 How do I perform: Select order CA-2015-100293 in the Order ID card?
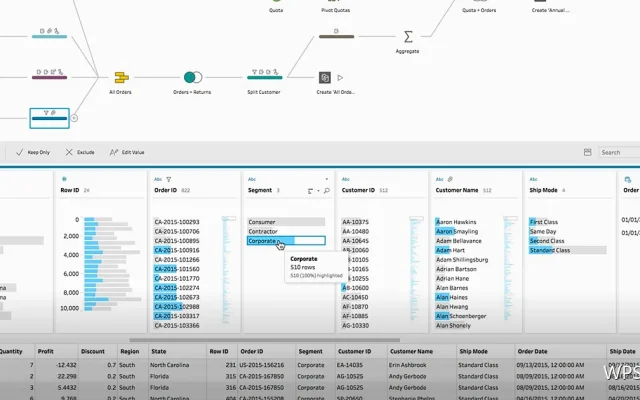click(x=177, y=222)
